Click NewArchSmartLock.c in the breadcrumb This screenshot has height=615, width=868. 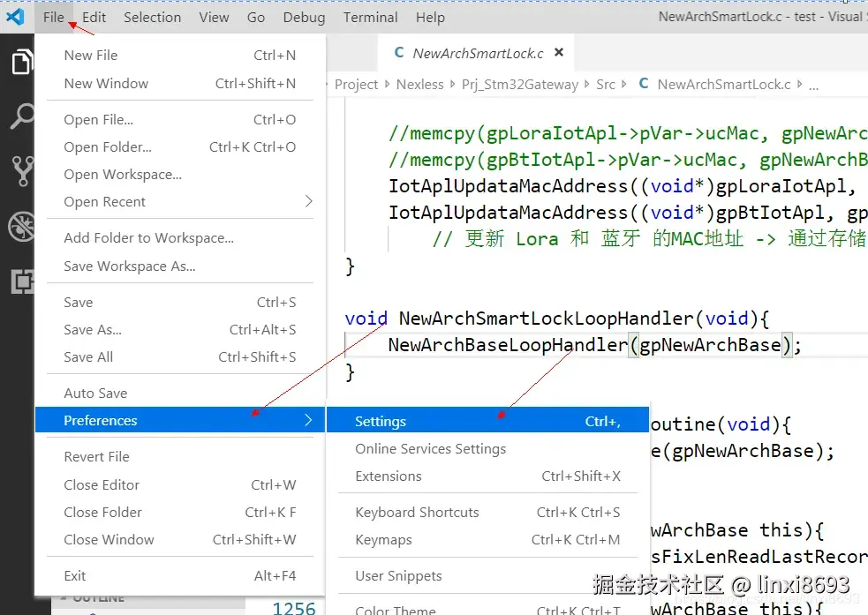[724, 84]
